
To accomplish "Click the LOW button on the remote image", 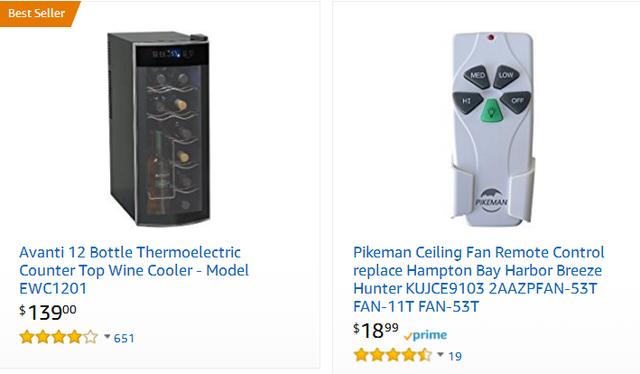I will point(506,76).
